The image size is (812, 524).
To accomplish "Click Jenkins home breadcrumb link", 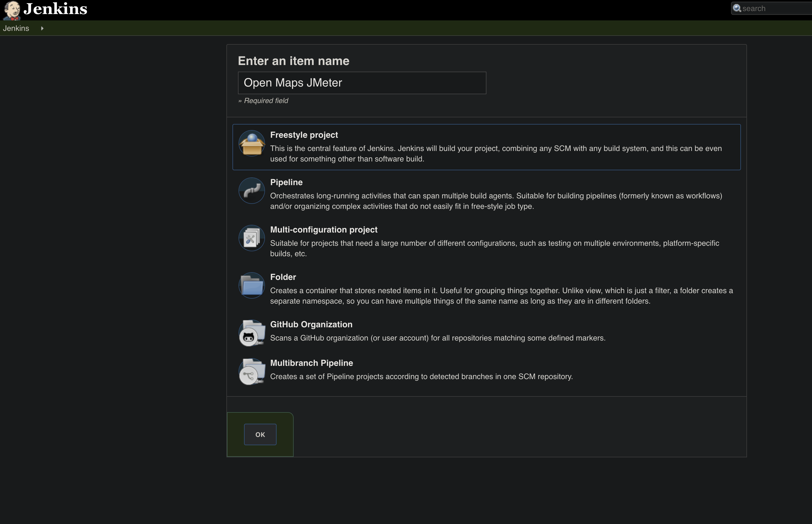I will click(17, 28).
